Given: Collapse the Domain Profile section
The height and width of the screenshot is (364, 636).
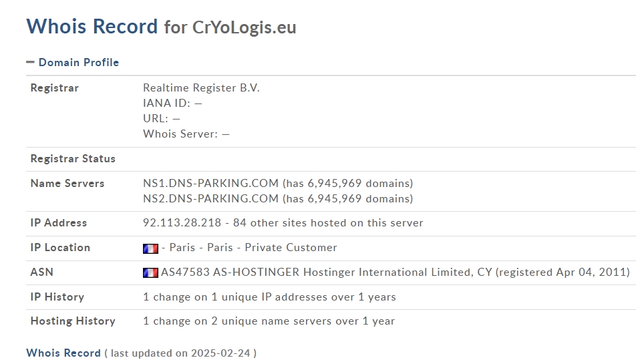Looking at the screenshot, I should [73, 62].
